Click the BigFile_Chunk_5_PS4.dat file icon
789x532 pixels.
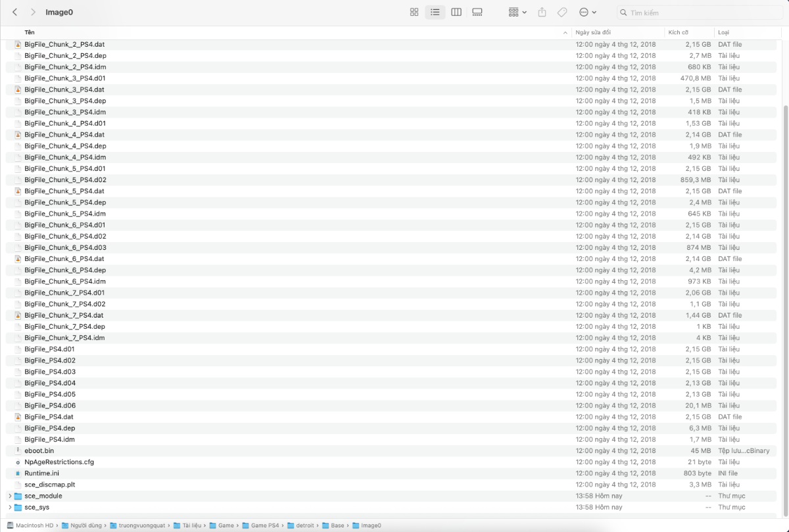pos(18,191)
